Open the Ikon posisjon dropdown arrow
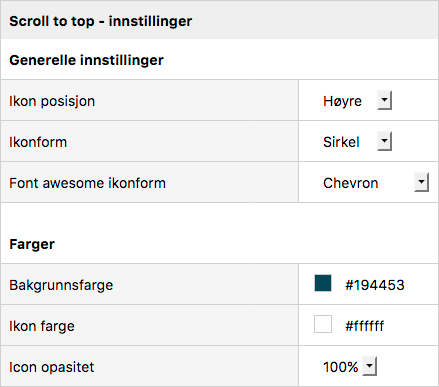The width and height of the screenshot is (439, 387). [x=384, y=100]
